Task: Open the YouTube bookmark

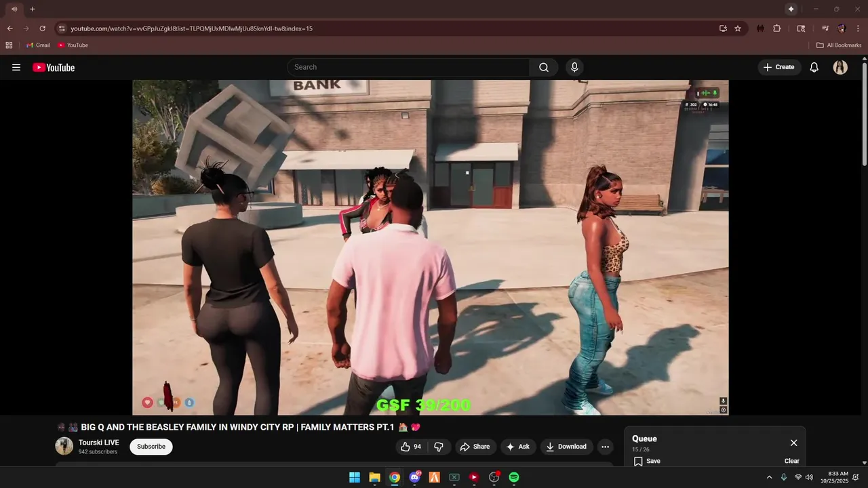Action: (x=73, y=45)
